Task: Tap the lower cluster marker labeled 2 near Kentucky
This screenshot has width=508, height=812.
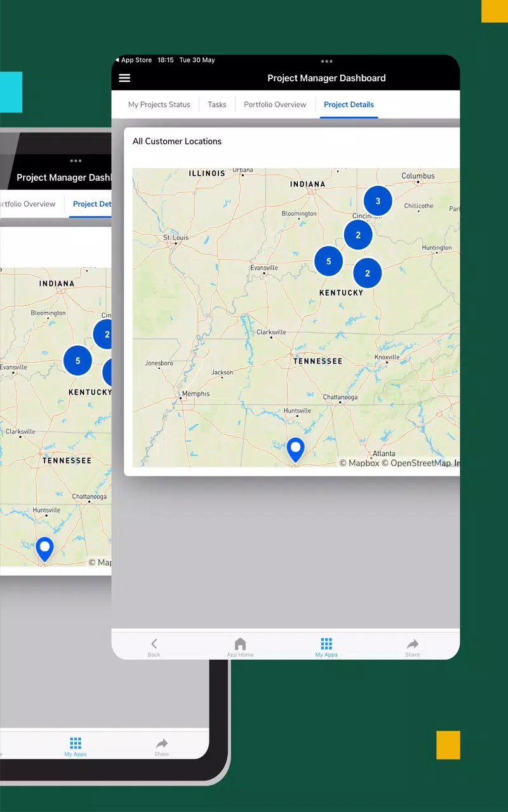Action: click(368, 273)
